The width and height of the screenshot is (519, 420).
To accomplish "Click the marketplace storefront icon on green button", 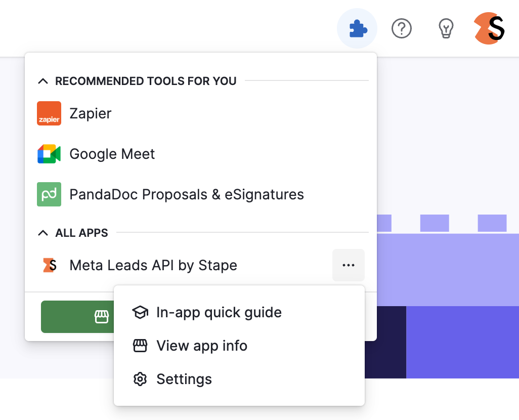I will (x=102, y=317).
